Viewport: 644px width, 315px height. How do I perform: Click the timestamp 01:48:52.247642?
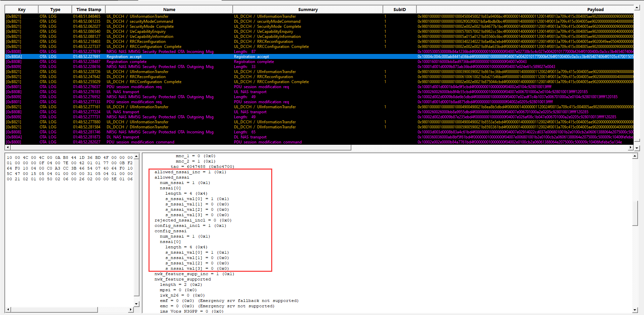click(86, 77)
